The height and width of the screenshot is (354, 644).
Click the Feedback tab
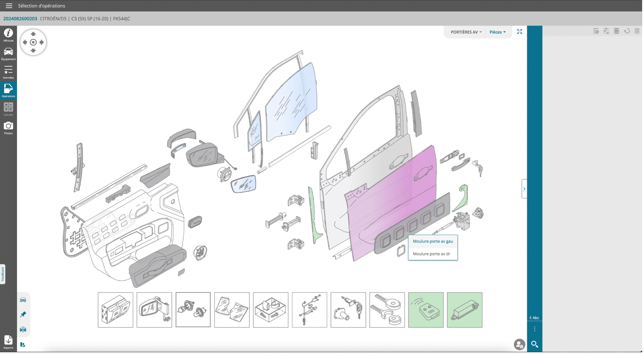(x=3, y=274)
